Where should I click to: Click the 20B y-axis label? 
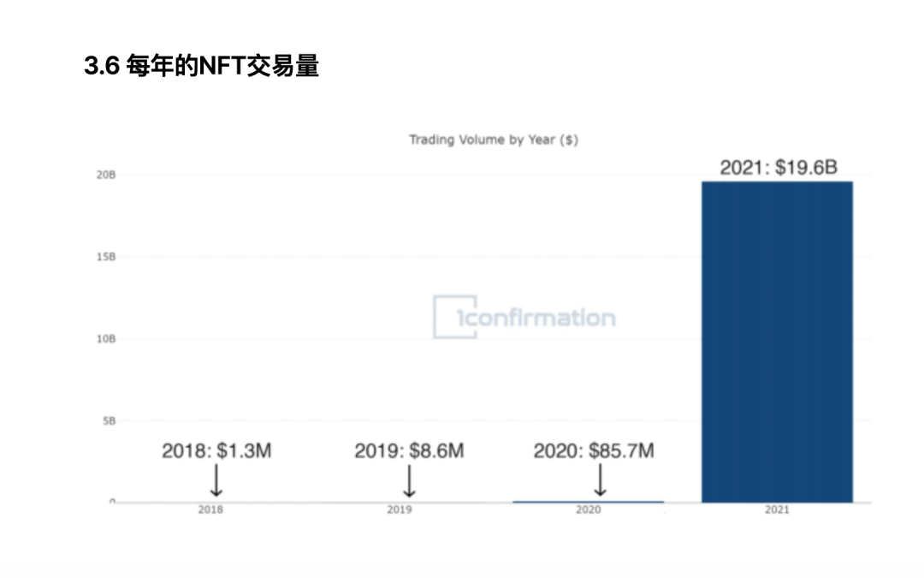coord(106,176)
